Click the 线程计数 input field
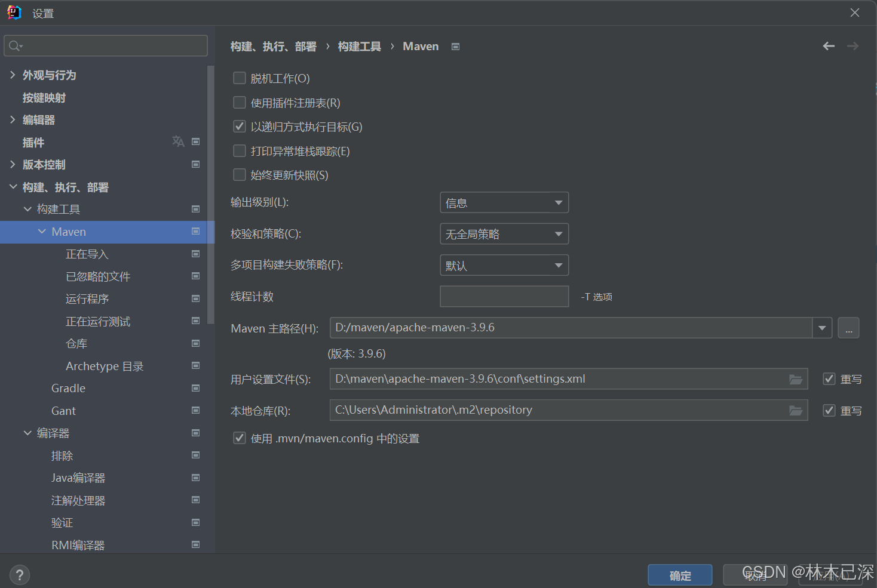 tap(504, 297)
